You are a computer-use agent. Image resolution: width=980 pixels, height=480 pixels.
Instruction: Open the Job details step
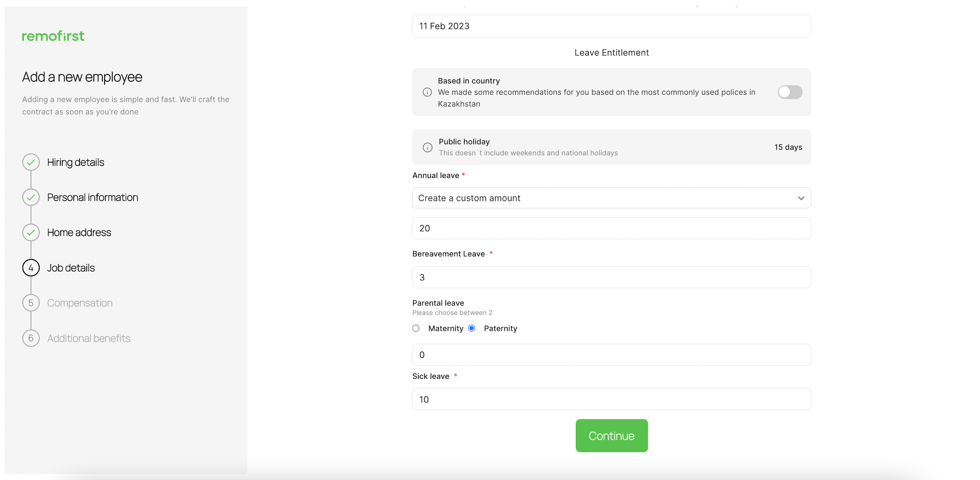[x=71, y=268]
